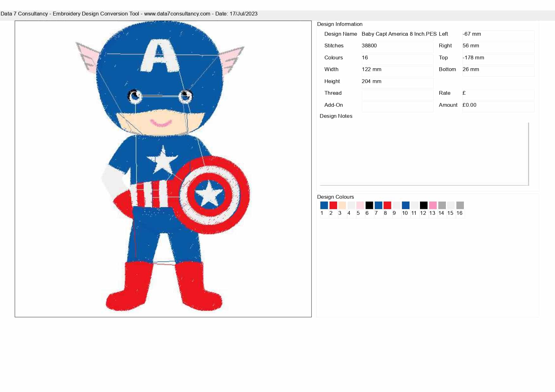Screen dimensions: 555x392
Task: Click the Width value 122 mm
Action: tap(398, 71)
